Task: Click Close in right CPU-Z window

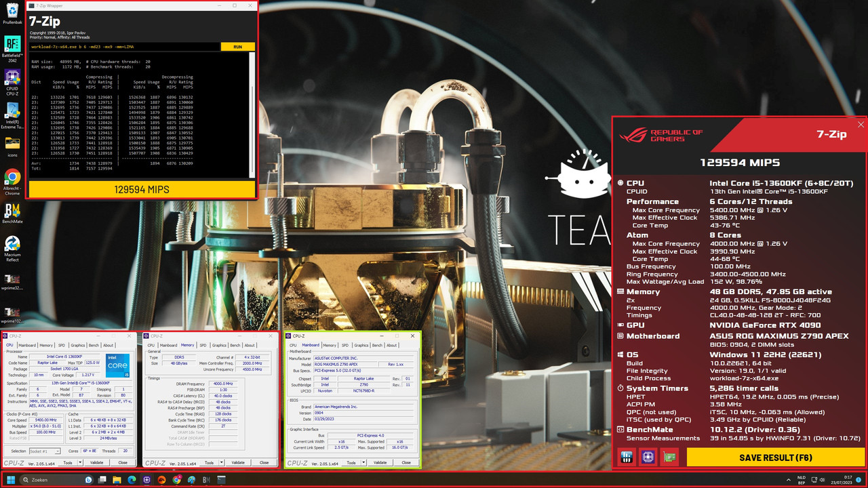Action: [406, 462]
